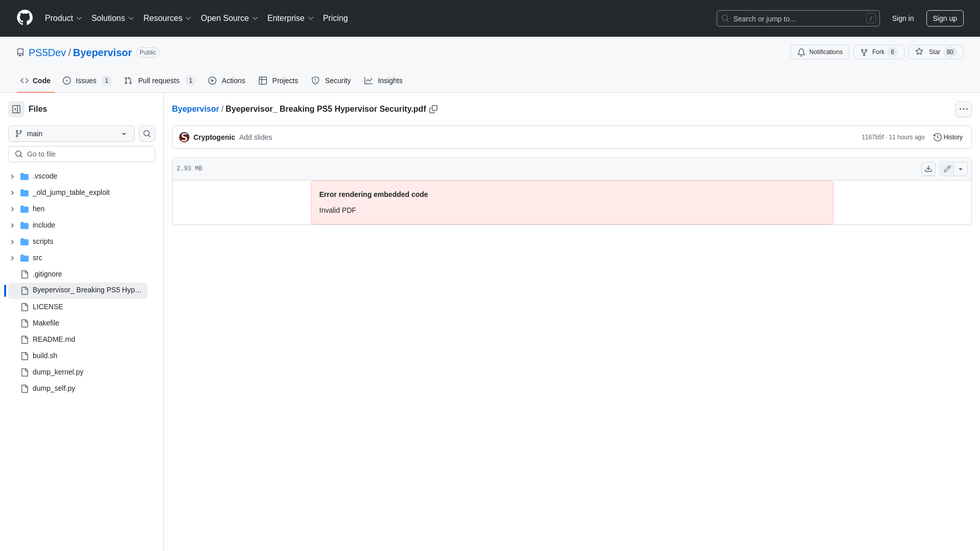Viewport: 980px width, 551px height.
Task: Switch to the Actions tab
Action: click(x=227, y=81)
